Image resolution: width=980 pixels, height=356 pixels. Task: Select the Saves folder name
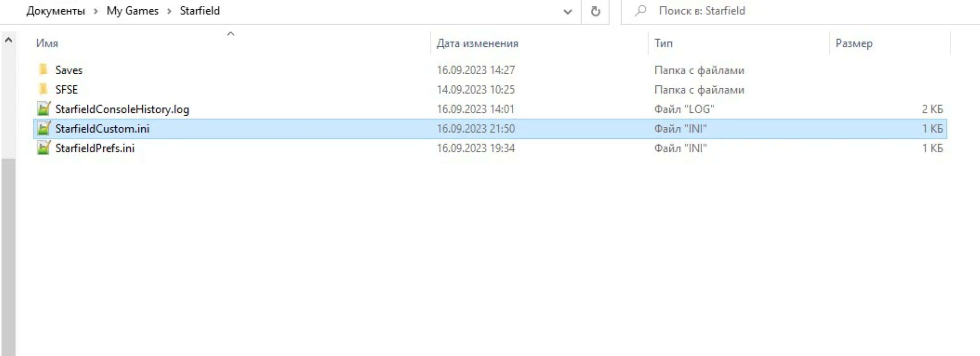tap(69, 70)
